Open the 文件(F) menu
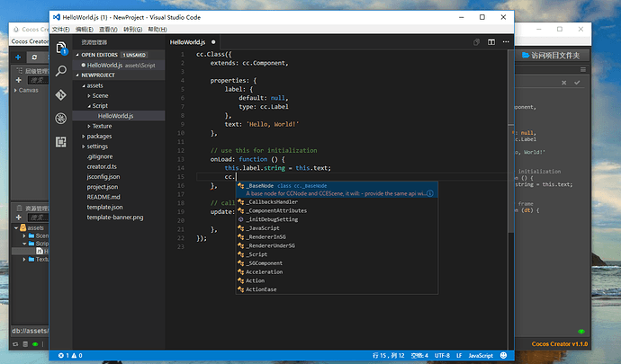 [60, 29]
